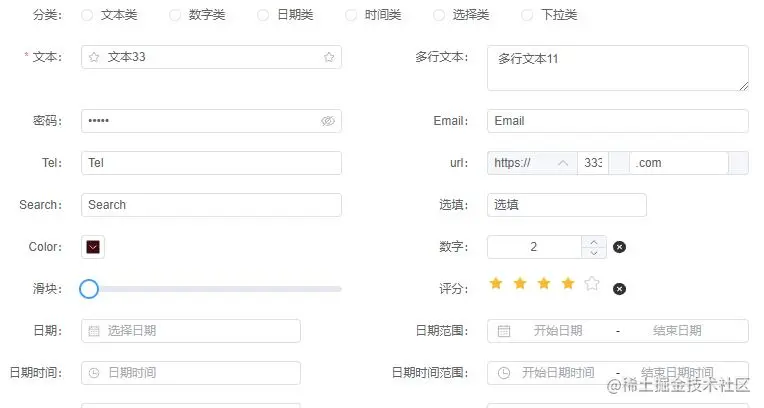The height and width of the screenshot is (408, 764).
Task: Set 评分 rating to five stars
Action: tap(592, 283)
